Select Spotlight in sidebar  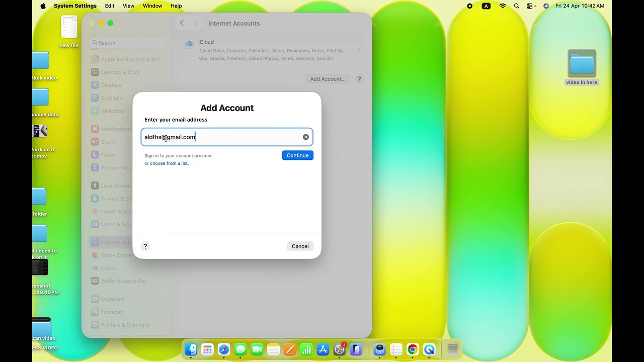(x=129, y=98)
